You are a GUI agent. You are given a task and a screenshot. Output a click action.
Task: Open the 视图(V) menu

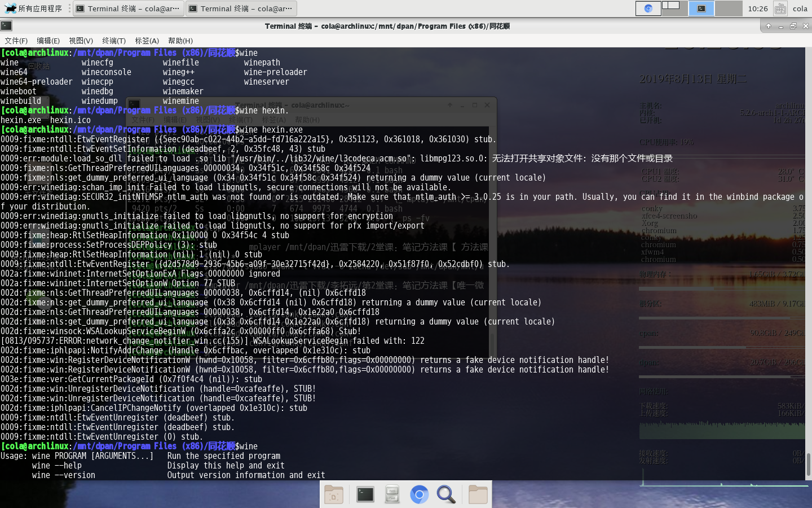(x=81, y=41)
